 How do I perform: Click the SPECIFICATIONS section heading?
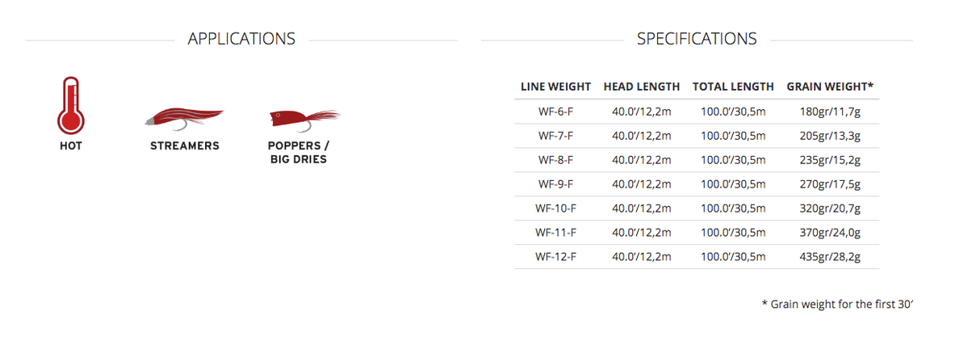coord(697,39)
